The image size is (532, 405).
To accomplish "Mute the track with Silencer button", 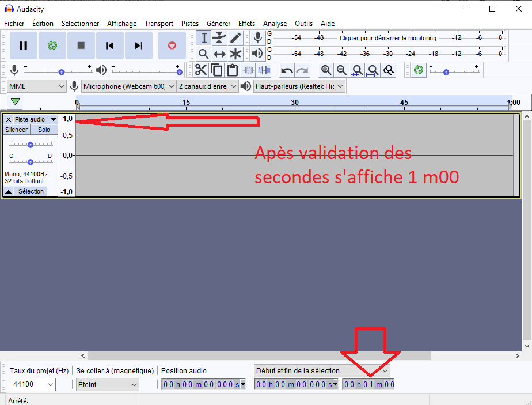I will 16,130.
